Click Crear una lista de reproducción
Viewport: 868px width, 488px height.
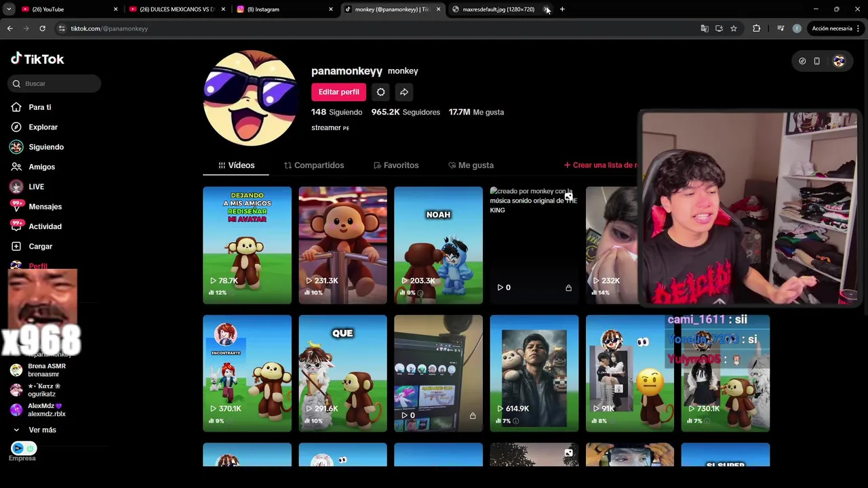tap(601, 165)
